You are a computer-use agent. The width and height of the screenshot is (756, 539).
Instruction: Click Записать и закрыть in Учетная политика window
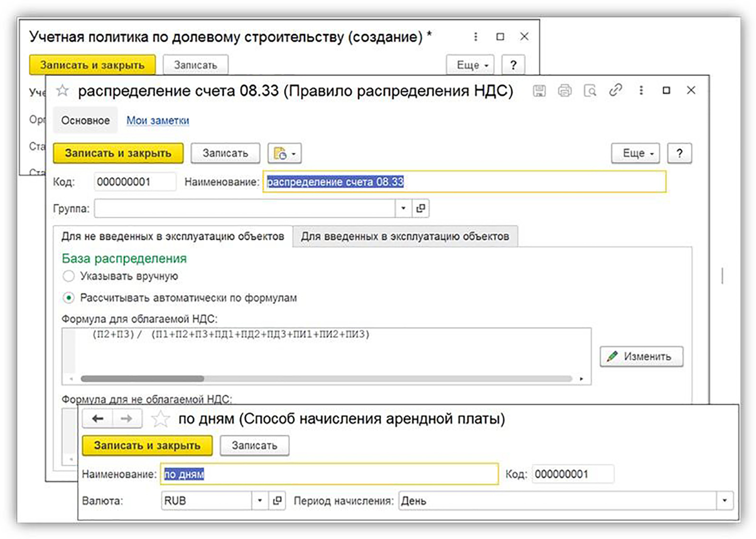92,65
